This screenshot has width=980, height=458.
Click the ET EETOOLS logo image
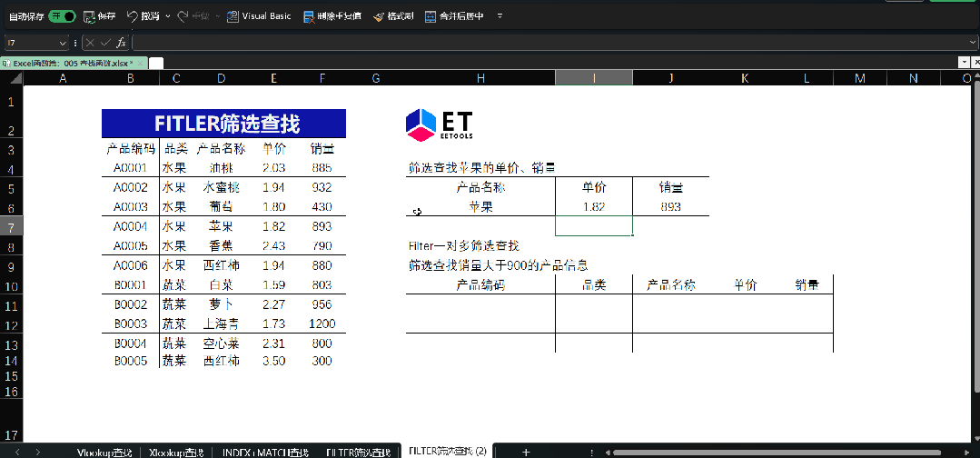pos(440,125)
